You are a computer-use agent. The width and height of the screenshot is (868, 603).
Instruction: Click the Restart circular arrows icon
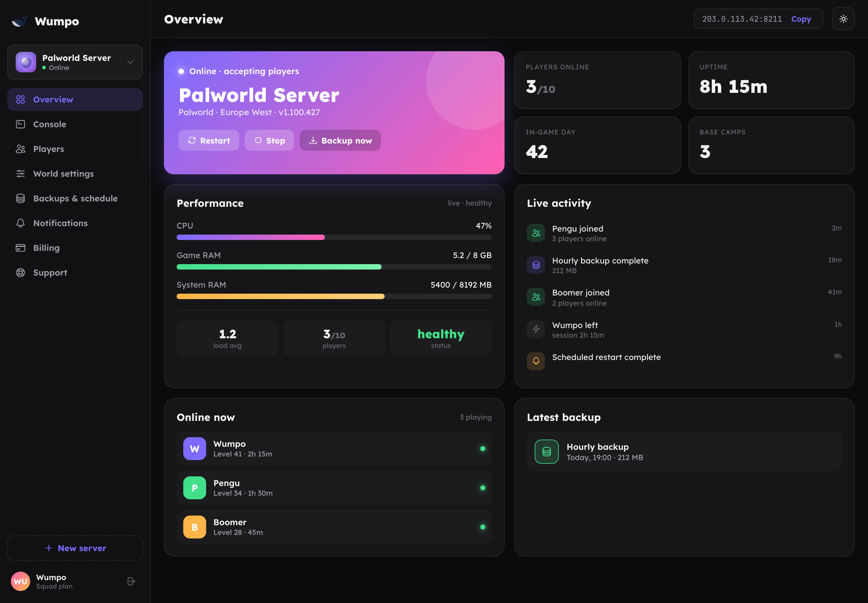(x=192, y=140)
